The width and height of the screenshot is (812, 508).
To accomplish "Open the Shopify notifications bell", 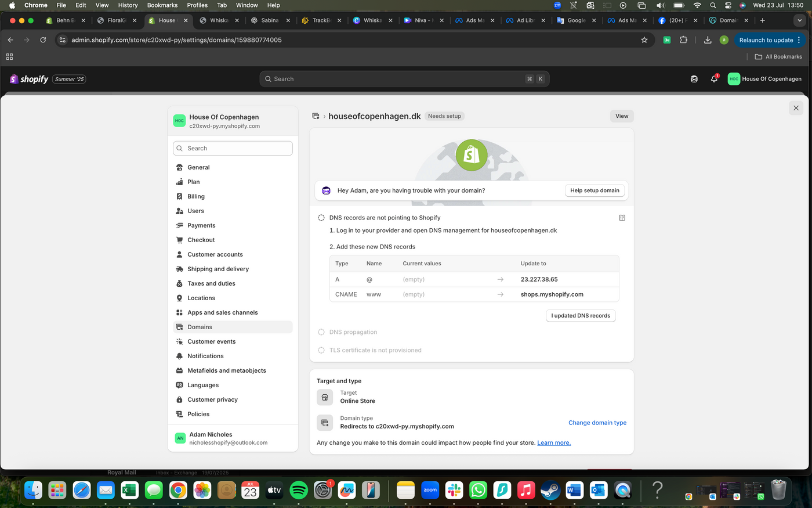I will pos(713,79).
